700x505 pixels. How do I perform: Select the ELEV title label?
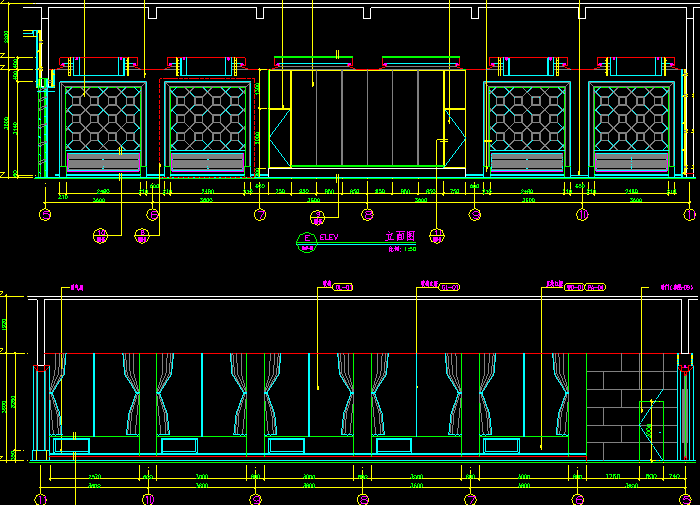point(330,237)
